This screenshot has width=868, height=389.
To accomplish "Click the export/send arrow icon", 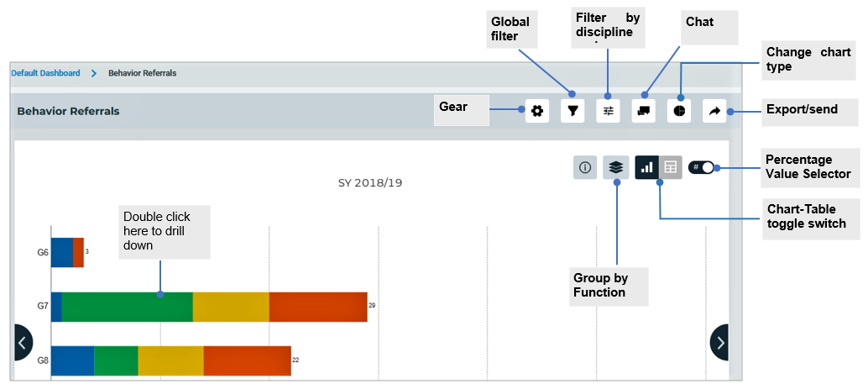I will click(x=714, y=111).
